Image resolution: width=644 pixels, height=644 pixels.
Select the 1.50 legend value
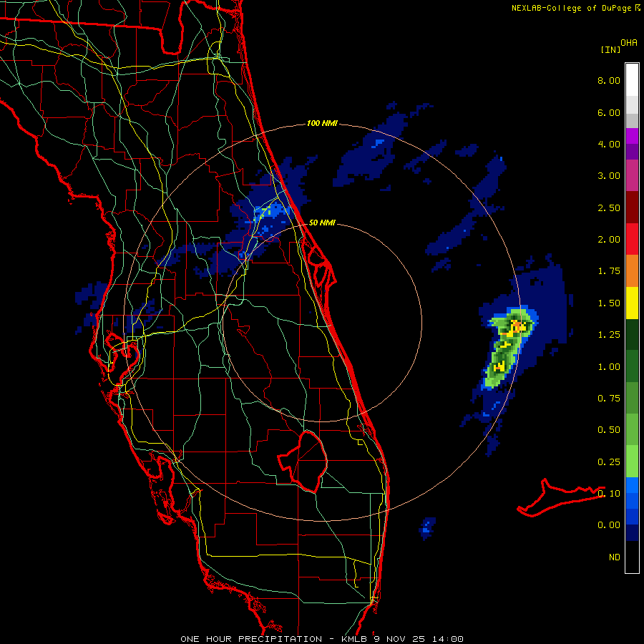[609, 303]
